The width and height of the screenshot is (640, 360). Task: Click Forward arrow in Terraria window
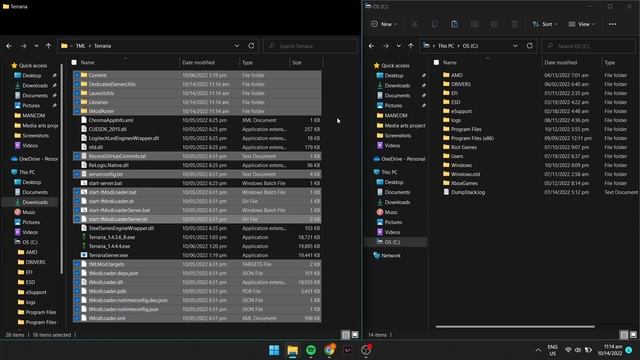23,46
